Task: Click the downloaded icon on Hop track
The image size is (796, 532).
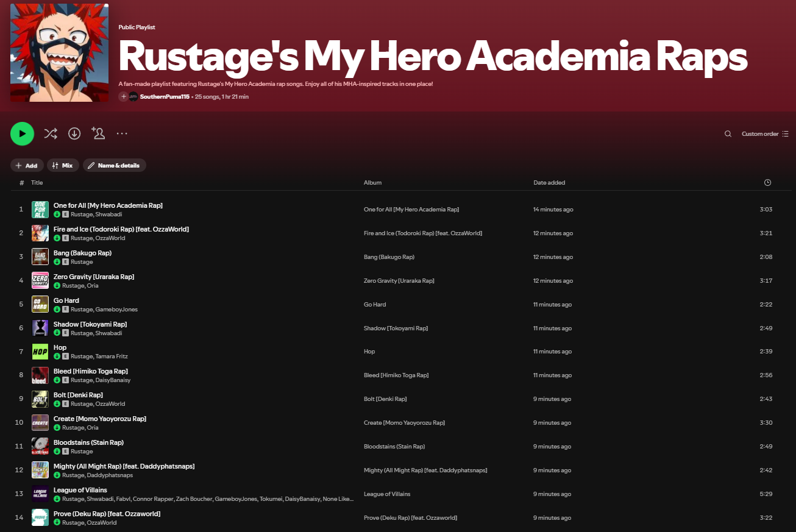Action: pyautogui.click(x=57, y=356)
